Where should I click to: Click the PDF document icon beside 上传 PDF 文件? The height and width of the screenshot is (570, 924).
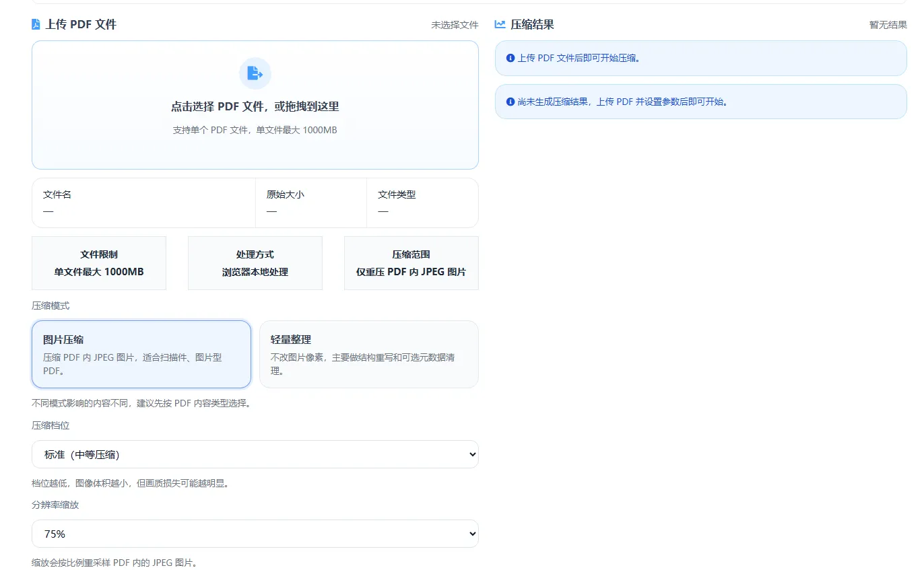35,24
